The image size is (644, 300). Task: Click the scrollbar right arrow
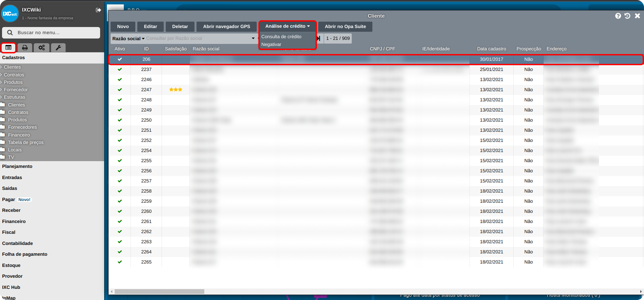pos(641,292)
